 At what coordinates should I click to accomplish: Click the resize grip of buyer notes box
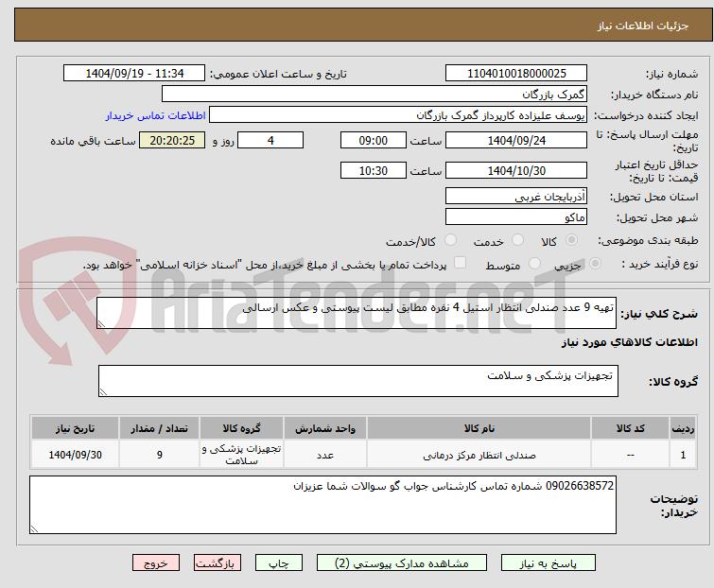[34, 528]
